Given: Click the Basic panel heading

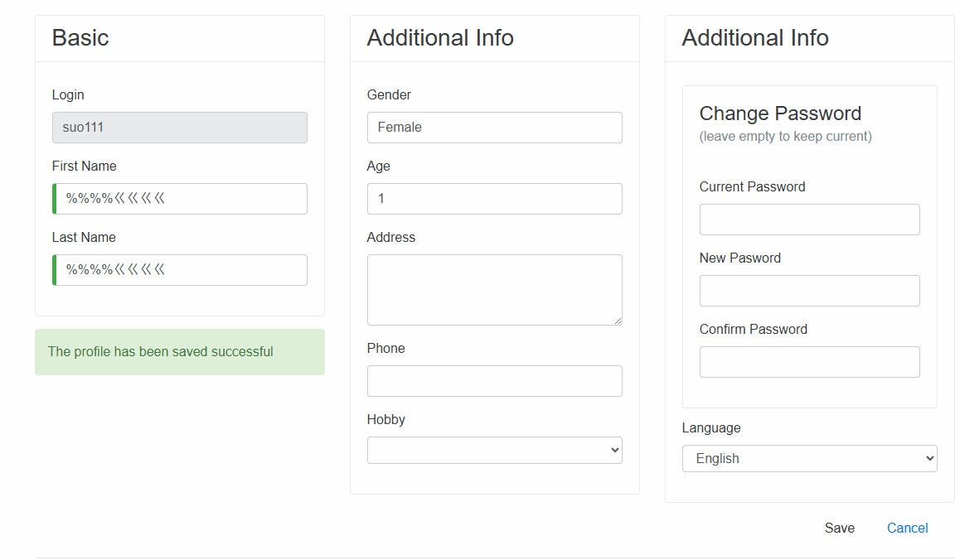Looking at the screenshot, I should [x=80, y=38].
